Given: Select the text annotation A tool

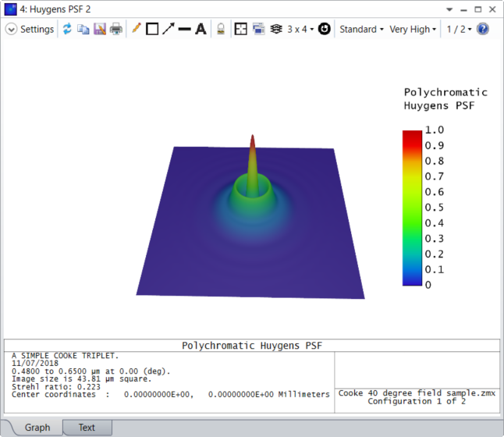Looking at the screenshot, I should (201, 29).
